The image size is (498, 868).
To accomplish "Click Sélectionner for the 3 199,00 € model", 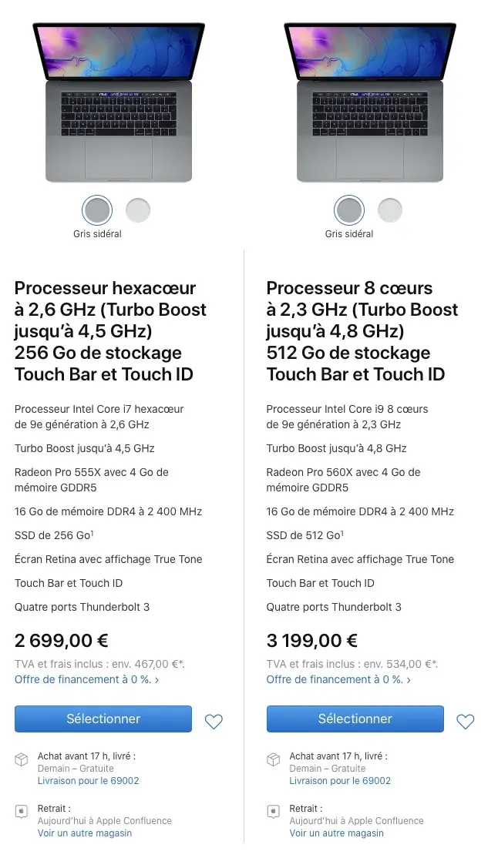I will pos(355,719).
